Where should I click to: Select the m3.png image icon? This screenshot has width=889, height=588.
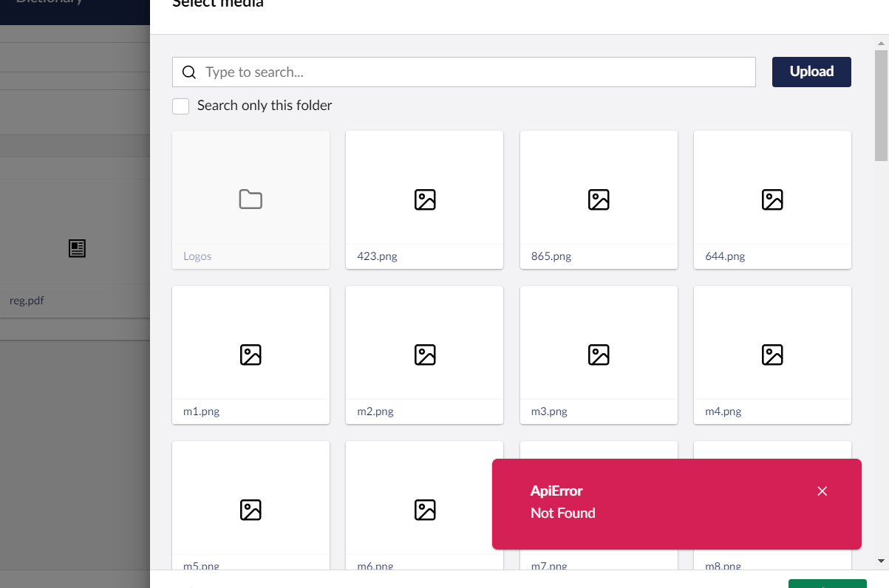coord(599,355)
